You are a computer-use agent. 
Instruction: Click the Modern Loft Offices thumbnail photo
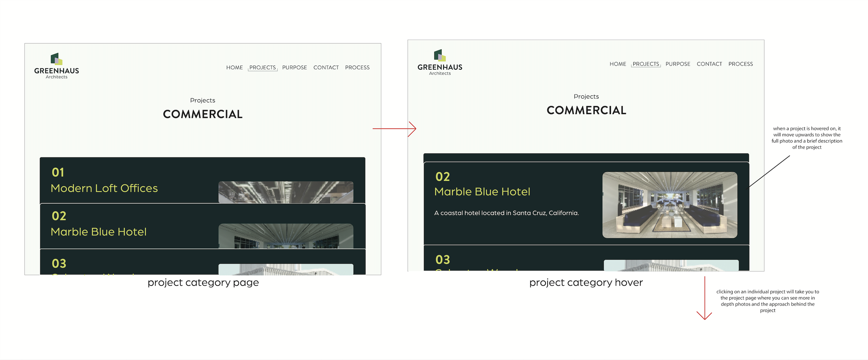click(286, 192)
